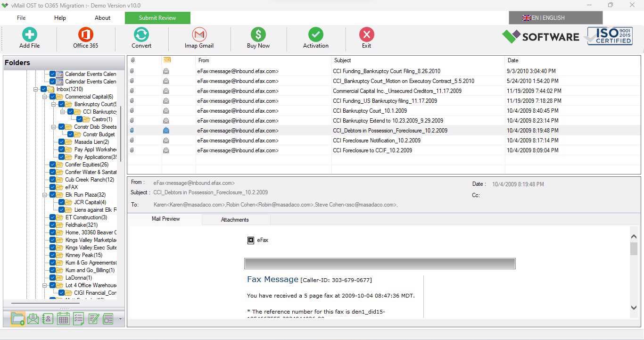Toggle the Castro(1) folder checkbox
The width and height of the screenshot is (644, 340).
pyautogui.click(x=79, y=119)
